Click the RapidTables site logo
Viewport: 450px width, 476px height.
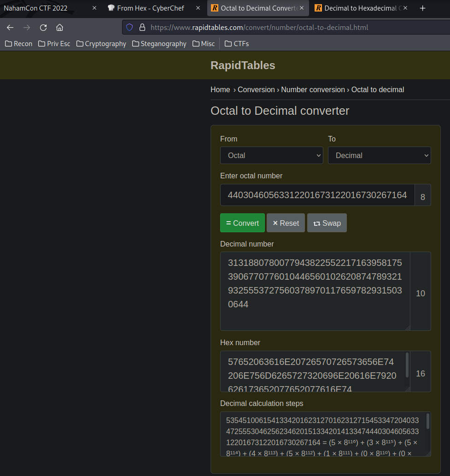[x=243, y=65]
